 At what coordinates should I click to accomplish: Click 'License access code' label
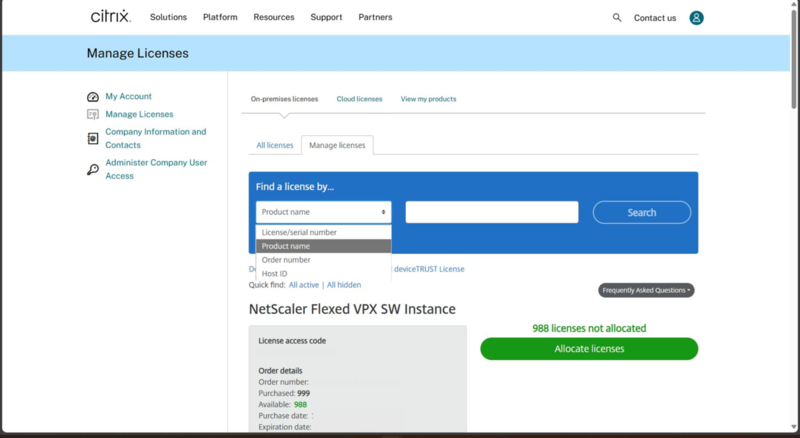(292, 340)
